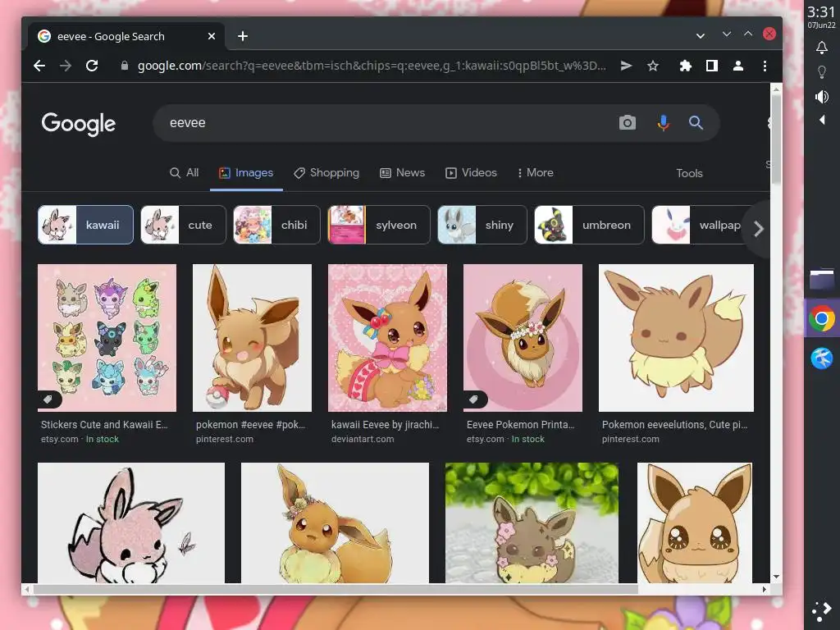840x630 pixels.
Task: Open the green plant Eevee pin image
Action: [x=532, y=523]
